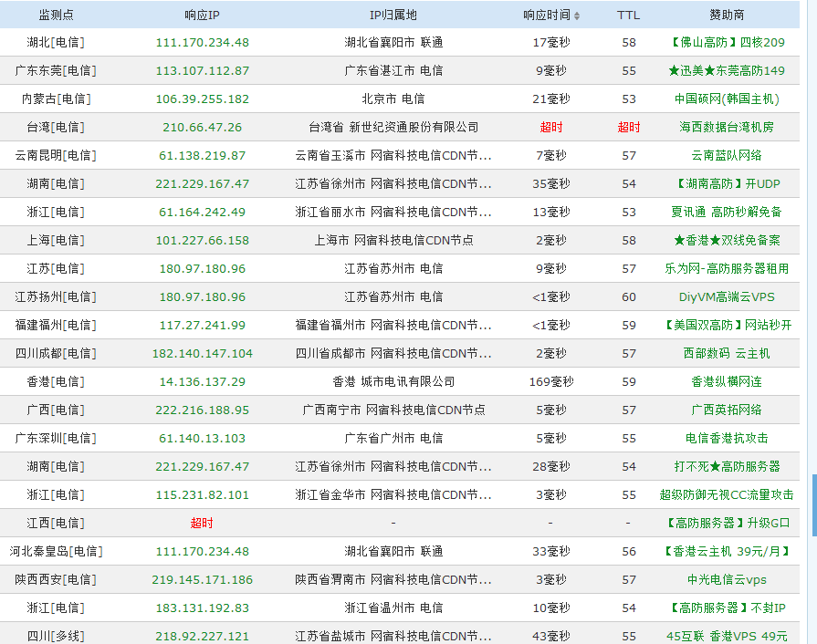Open sponsor link 【佛山高防】四核209
The height and width of the screenshot is (644, 817).
pos(727,43)
